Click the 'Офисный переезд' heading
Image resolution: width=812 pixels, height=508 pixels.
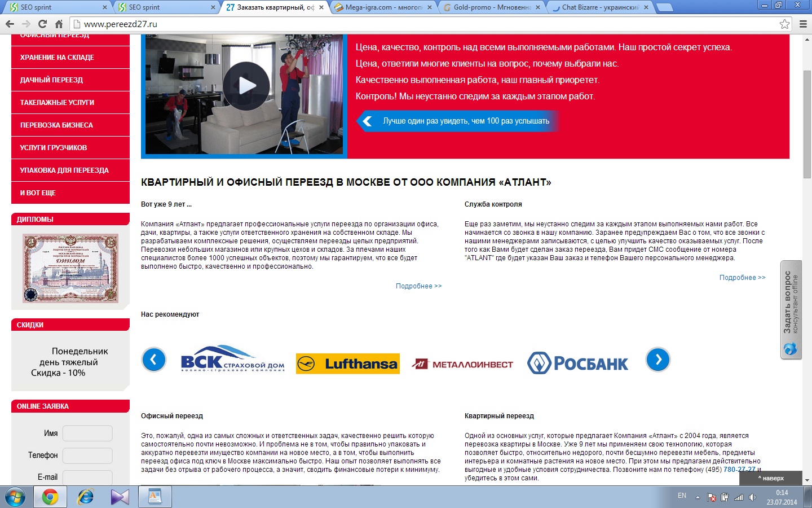pos(172,416)
